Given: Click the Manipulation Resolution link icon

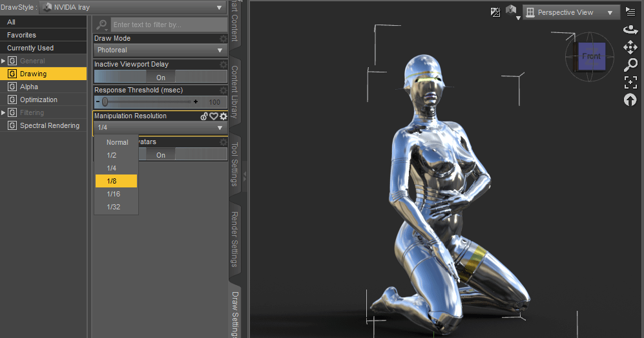Looking at the screenshot, I should pos(204,116).
